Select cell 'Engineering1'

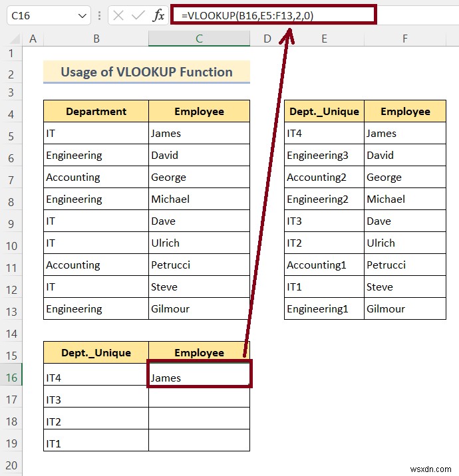click(324, 308)
